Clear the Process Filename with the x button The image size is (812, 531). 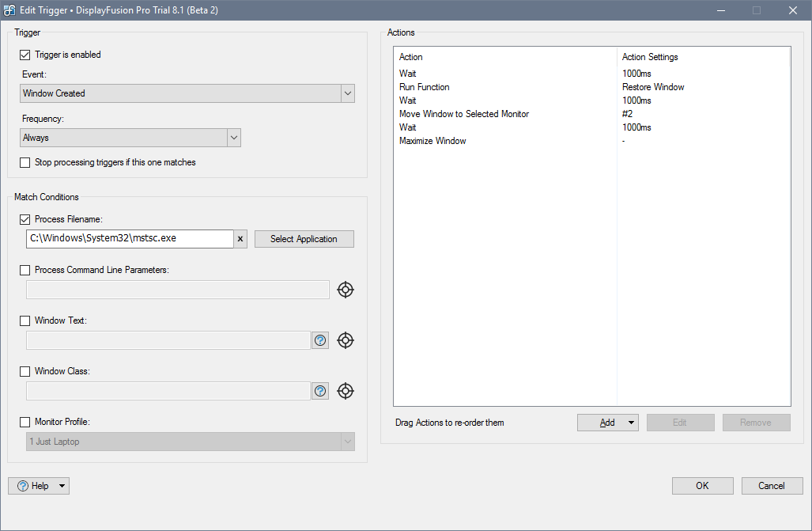pos(241,239)
